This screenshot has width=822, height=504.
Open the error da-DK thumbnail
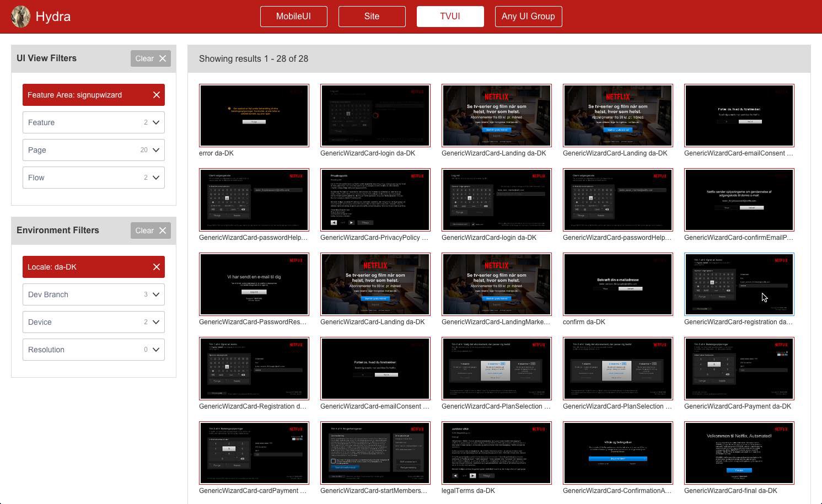tap(254, 116)
